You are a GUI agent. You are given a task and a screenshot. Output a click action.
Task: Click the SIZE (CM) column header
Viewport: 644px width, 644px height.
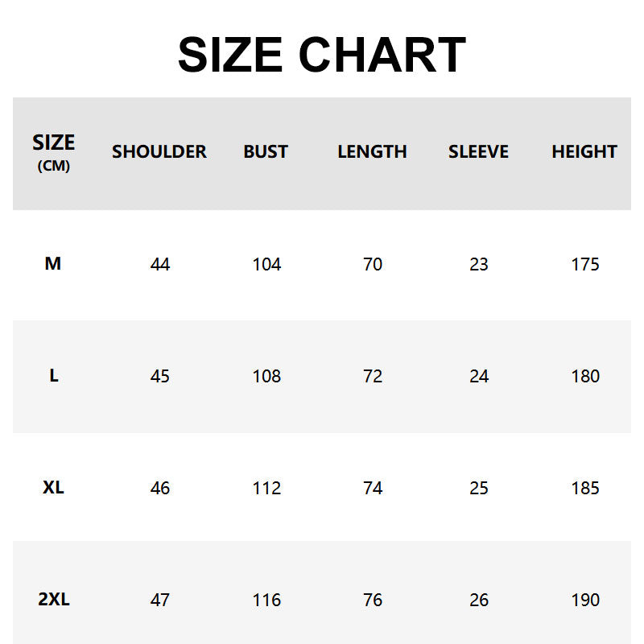click(x=54, y=151)
